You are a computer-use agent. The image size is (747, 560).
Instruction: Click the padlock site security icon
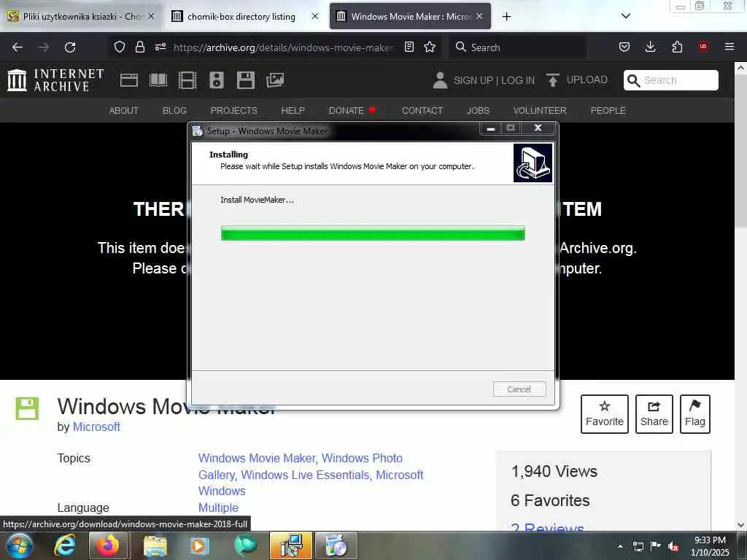(139, 47)
